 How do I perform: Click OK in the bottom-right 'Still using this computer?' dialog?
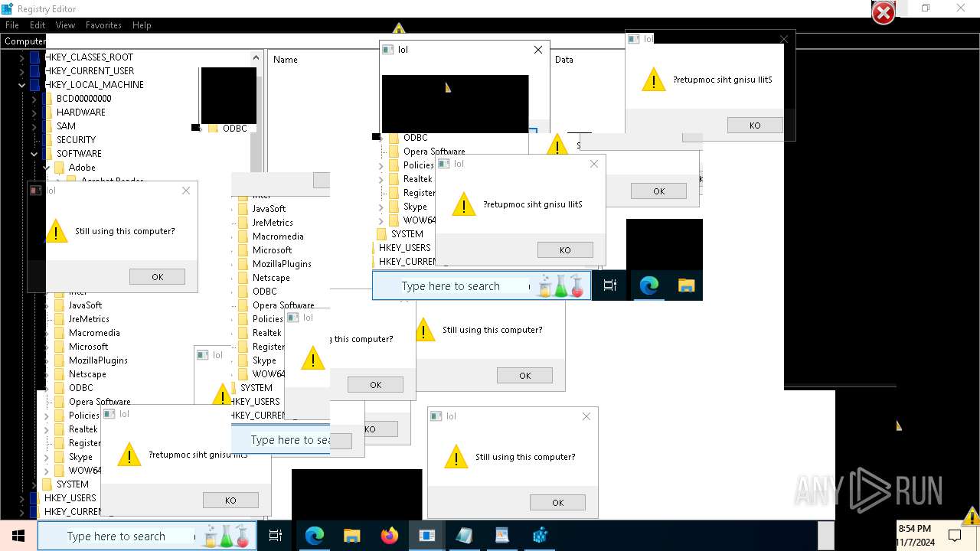(557, 503)
